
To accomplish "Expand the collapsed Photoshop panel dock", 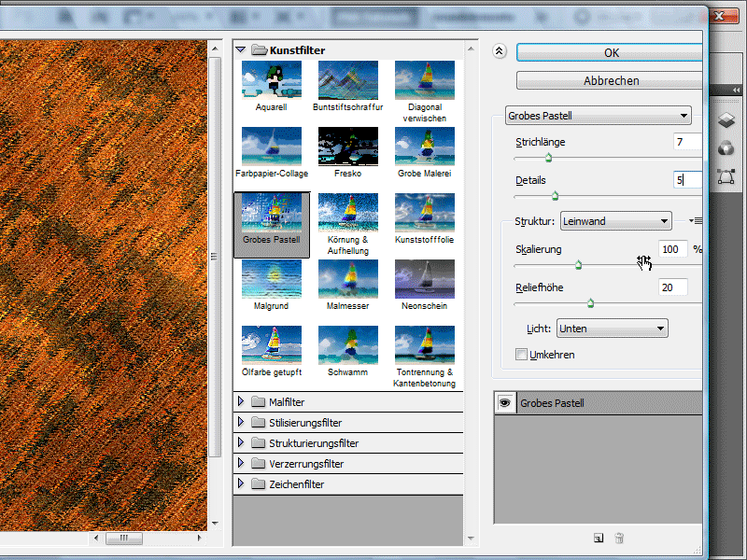I will [736, 90].
